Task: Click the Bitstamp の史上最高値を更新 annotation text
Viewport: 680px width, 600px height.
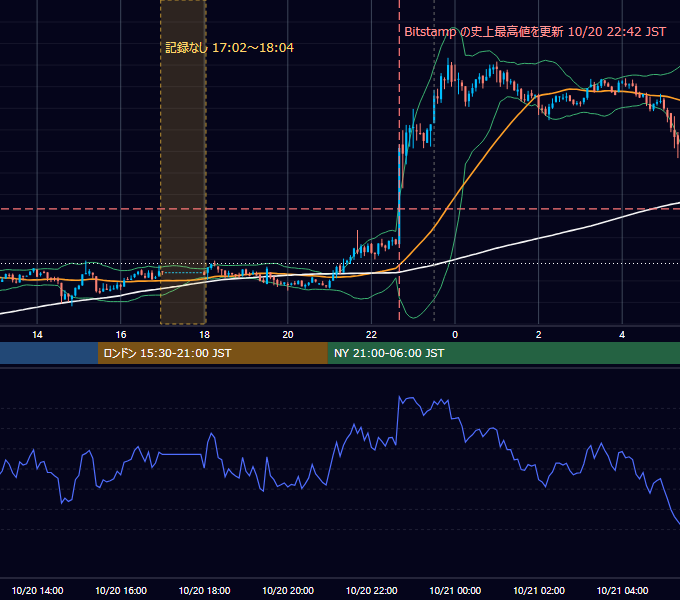Action: [535, 32]
